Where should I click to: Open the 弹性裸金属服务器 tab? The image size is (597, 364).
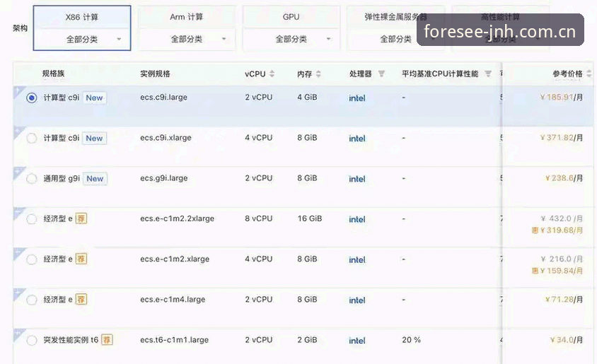[395, 17]
